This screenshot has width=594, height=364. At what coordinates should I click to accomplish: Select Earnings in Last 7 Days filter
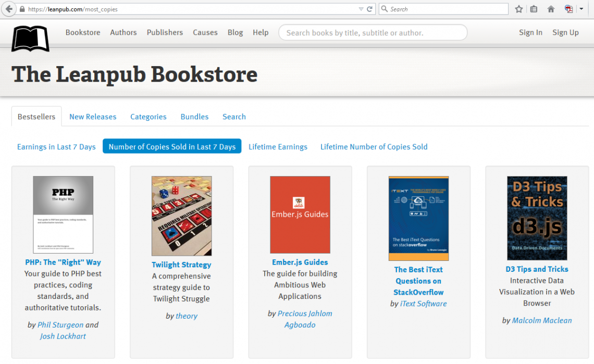[56, 147]
